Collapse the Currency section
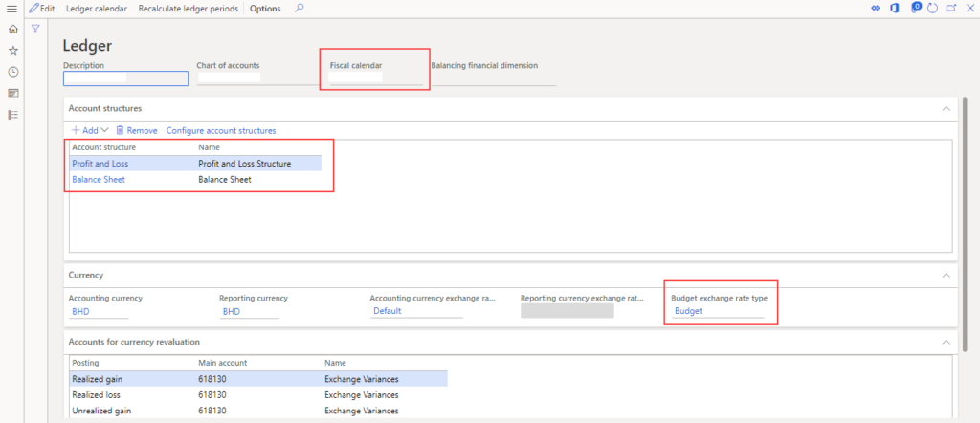980x423 pixels. click(947, 275)
